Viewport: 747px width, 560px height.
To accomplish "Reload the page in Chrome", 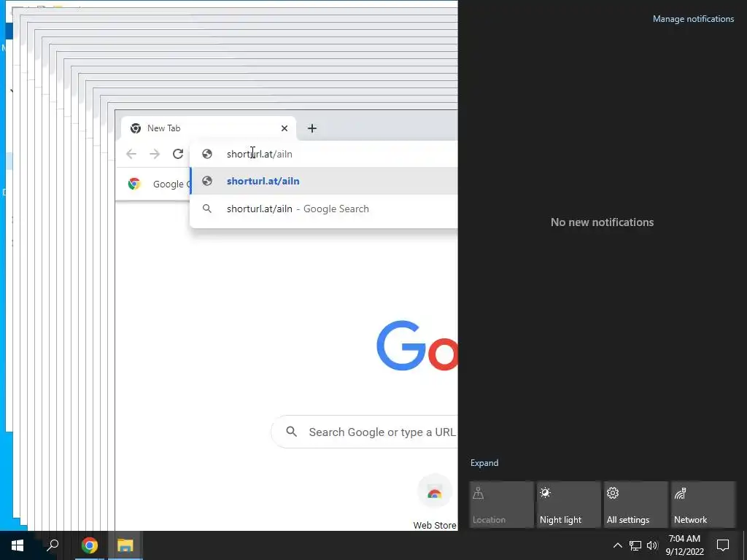I will (178, 154).
